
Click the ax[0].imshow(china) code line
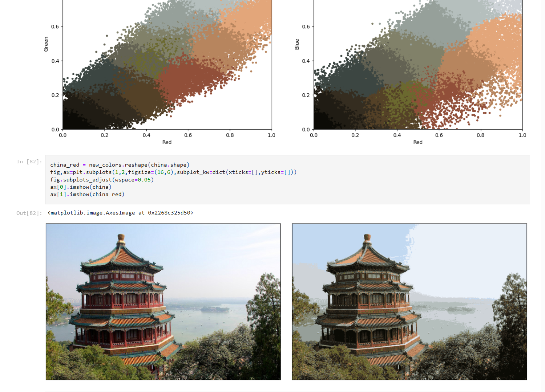pyautogui.click(x=81, y=187)
